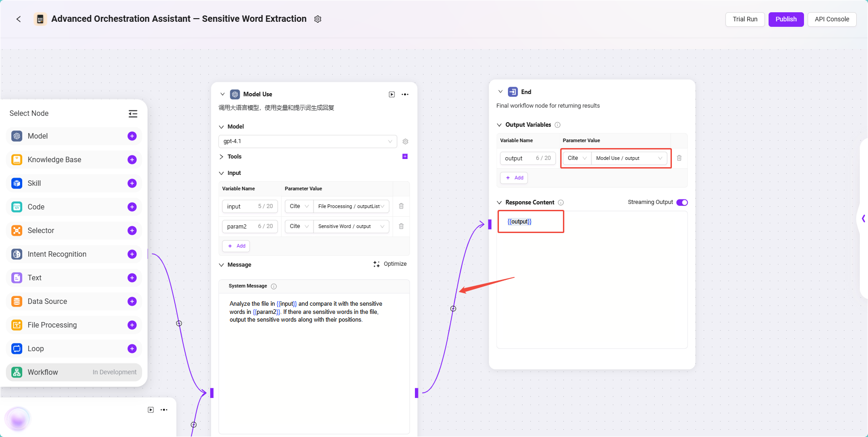Open bottom-left node more options

[164, 410]
